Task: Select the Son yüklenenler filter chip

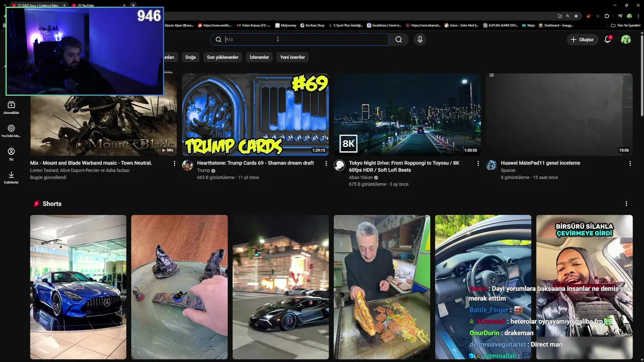Action: tap(223, 57)
